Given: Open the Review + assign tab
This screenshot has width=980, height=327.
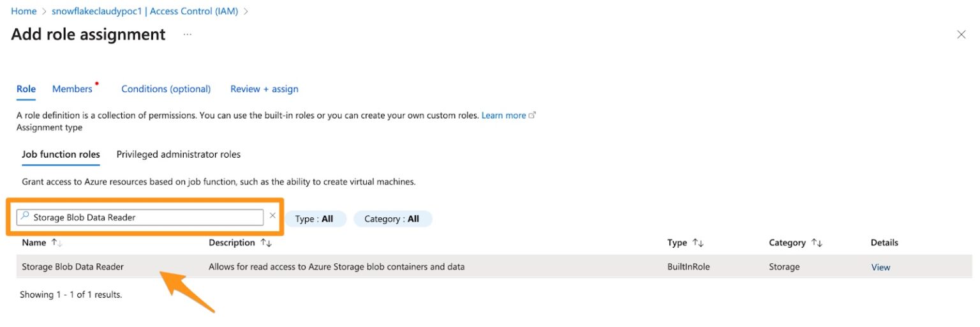Looking at the screenshot, I should [264, 89].
